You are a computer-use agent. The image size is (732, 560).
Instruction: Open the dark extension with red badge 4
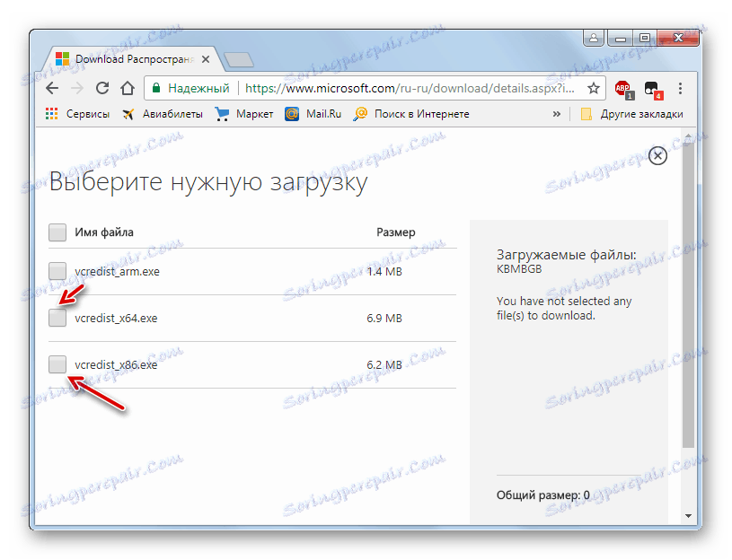pyautogui.click(x=653, y=89)
